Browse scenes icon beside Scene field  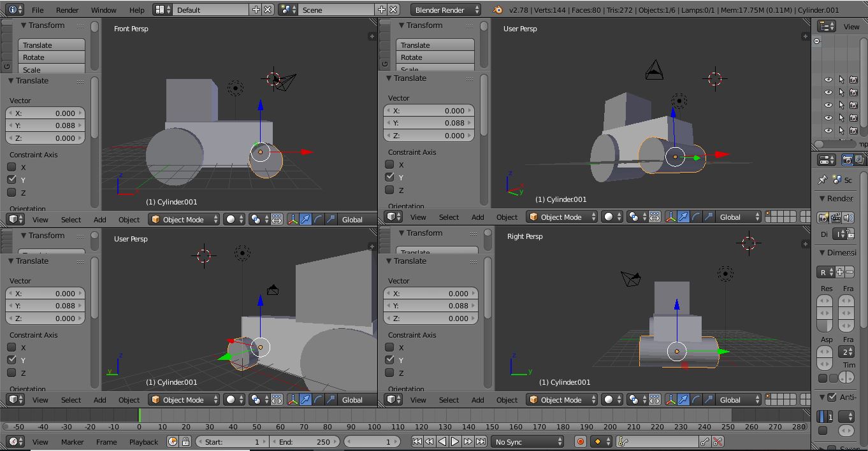[x=288, y=10]
